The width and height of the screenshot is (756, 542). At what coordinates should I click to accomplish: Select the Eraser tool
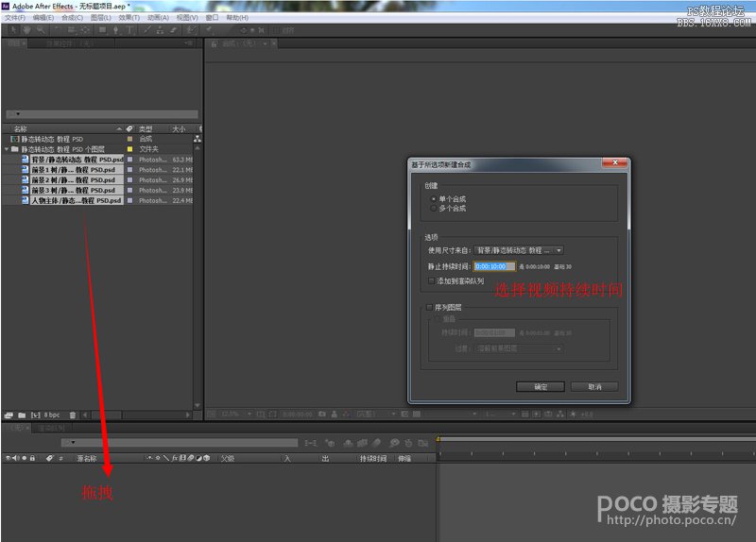[173, 30]
